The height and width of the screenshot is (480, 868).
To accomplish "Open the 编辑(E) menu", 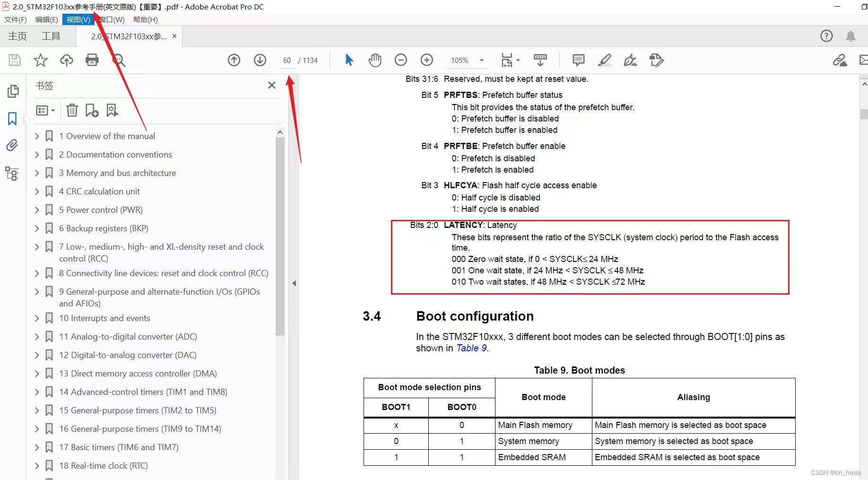I will click(46, 19).
